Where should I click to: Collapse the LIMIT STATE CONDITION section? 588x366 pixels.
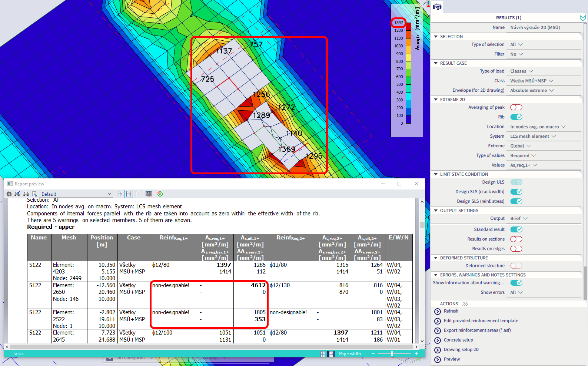[x=436, y=174]
